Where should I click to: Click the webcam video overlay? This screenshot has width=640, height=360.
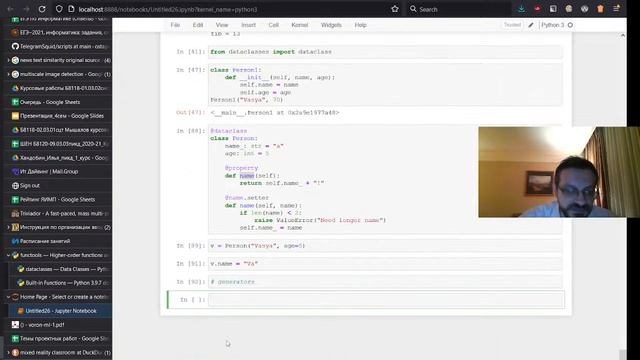click(x=559, y=172)
